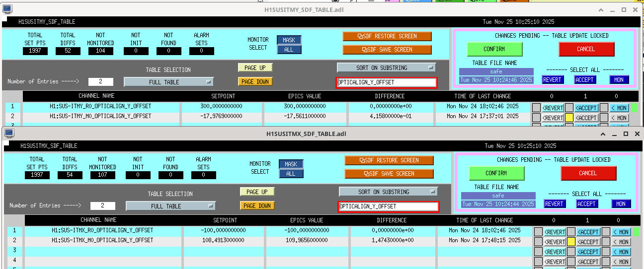Click green status indicator on ITMY row 1
Image resolution: width=644 pixels, height=269 pixels.
[634, 107]
